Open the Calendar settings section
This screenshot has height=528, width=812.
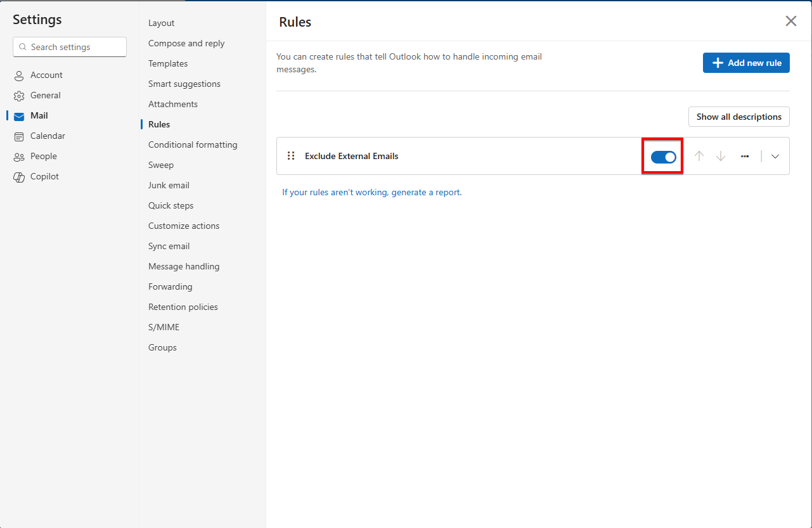48,136
